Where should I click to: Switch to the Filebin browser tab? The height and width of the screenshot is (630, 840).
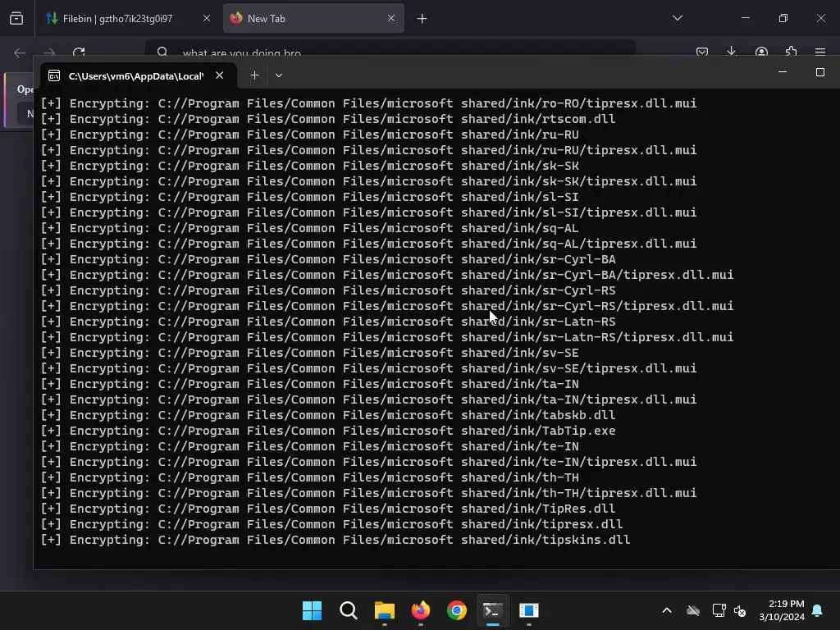(x=117, y=18)
